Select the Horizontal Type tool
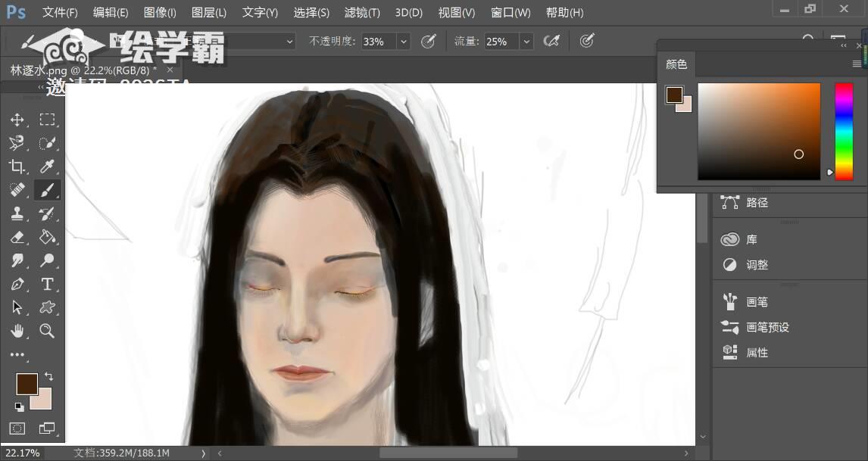The image size is (868, 461). click(x=47, y=284)
